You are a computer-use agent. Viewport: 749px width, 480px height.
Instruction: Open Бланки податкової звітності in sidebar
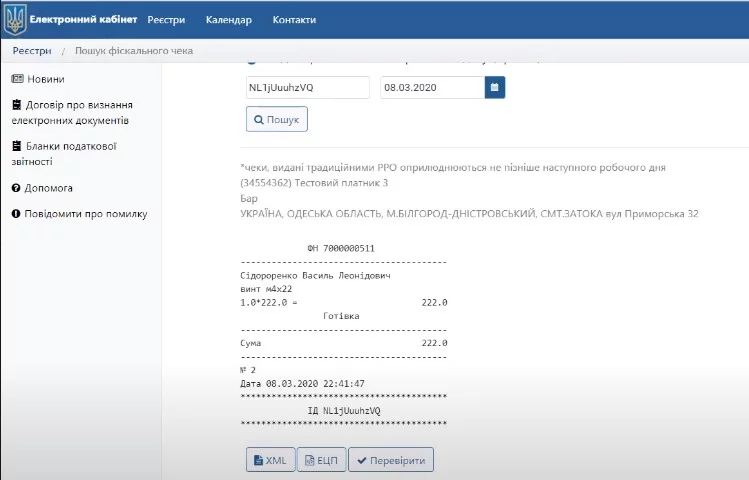(x=64, y=154)
